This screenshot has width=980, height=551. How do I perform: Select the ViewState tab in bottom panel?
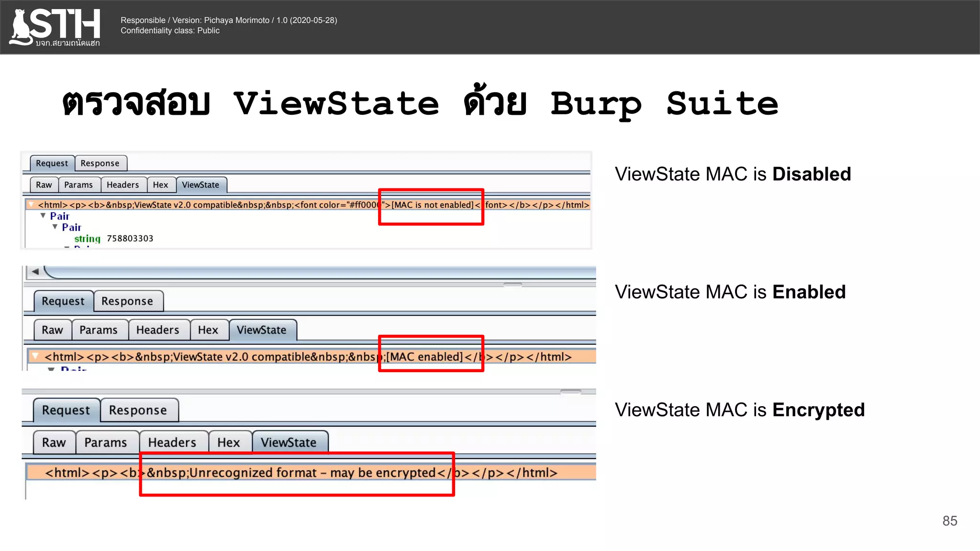(290, 442)
